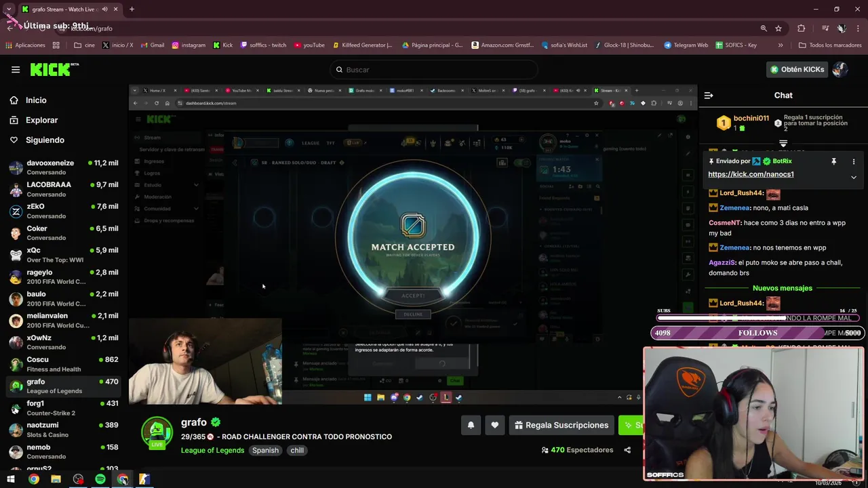This screenshot has width=868, height=488.
Task: Open Spotify from the taskbar
Action: coord(100,479)
